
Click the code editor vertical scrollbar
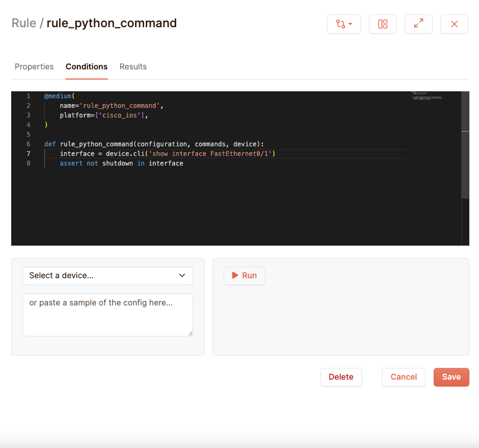(x=465, y=160)
